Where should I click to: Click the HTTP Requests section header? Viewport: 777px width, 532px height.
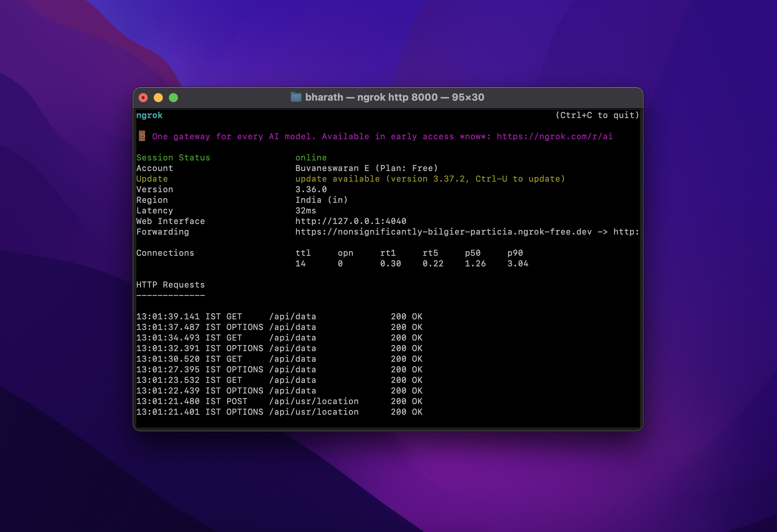tap(170, 285)
